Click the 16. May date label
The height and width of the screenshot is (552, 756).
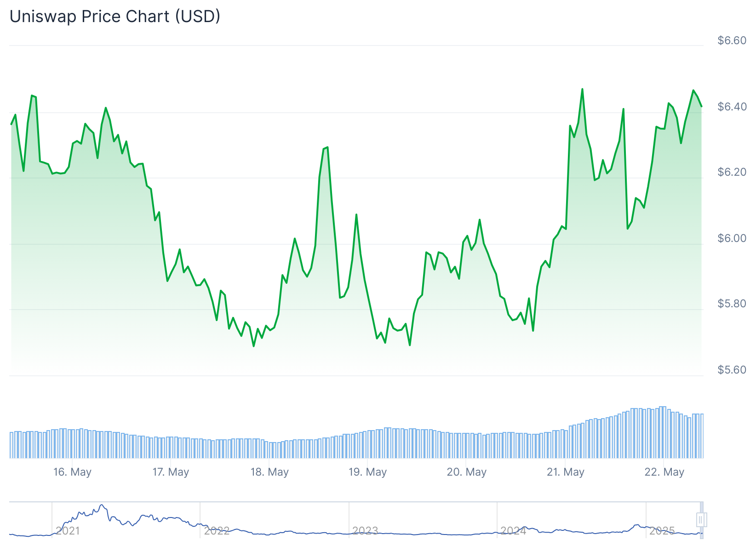pyautogui.click(x=72, y=472)
